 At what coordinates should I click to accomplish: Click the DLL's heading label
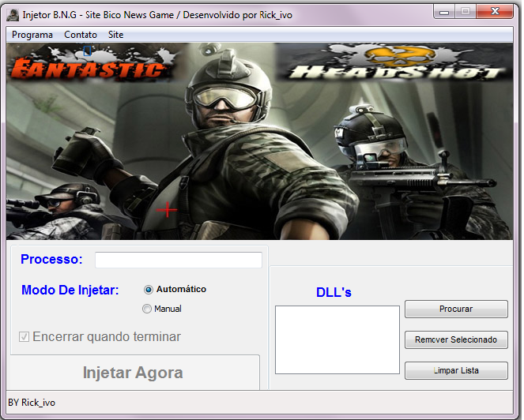[334, 292]
